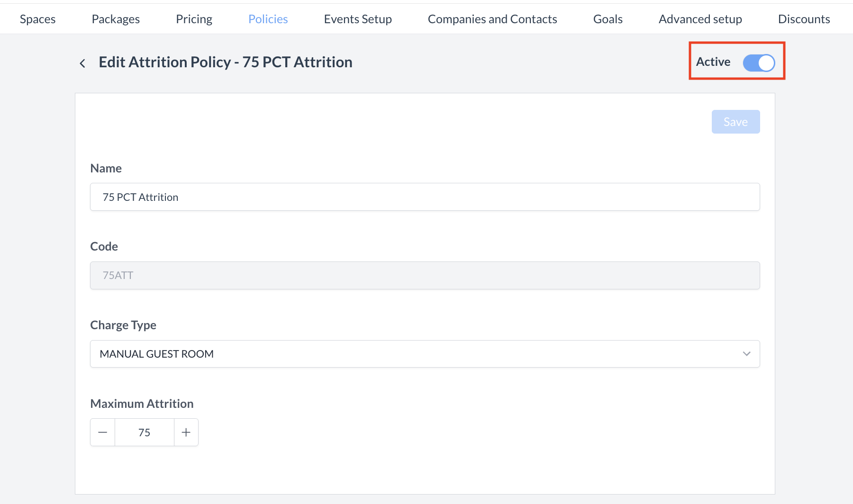Go to the Discounts section
Viewport: 853px width, 504px height.
804,19
